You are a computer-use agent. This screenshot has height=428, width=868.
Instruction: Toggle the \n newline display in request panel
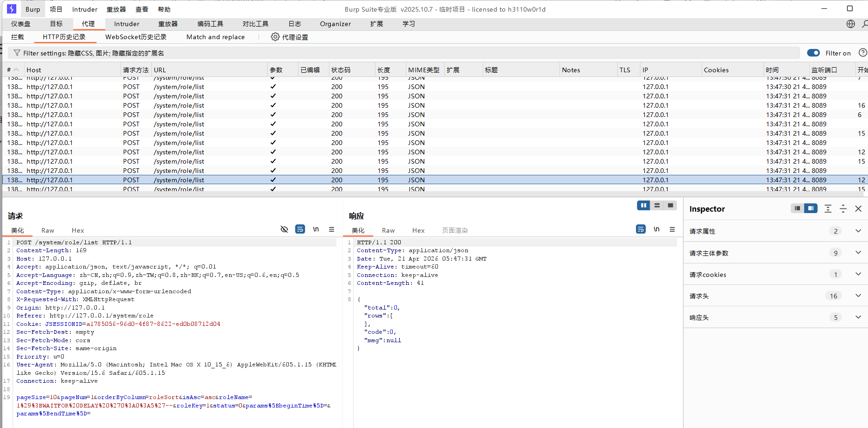(316, 229)
